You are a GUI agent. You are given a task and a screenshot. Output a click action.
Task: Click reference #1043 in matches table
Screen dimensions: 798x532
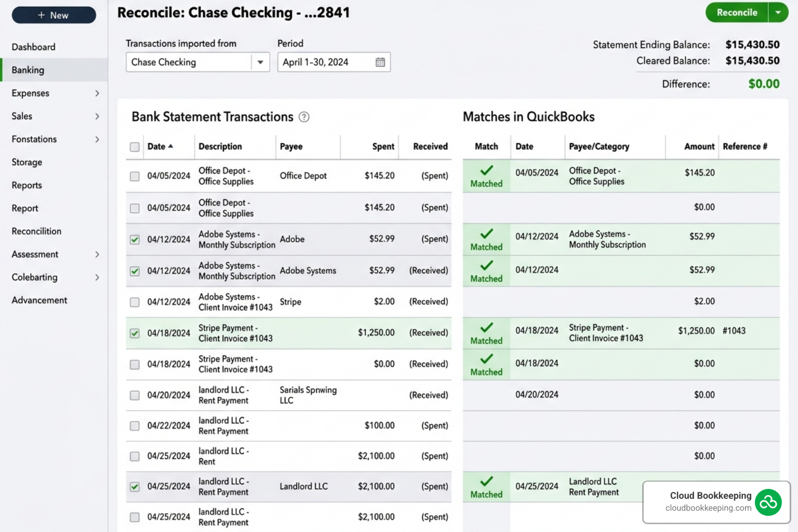734,331
